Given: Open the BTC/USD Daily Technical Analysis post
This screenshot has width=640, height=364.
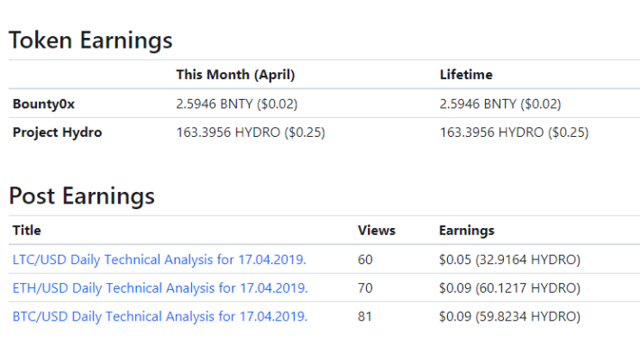Looking at the screenshot, I should point(160,316).
